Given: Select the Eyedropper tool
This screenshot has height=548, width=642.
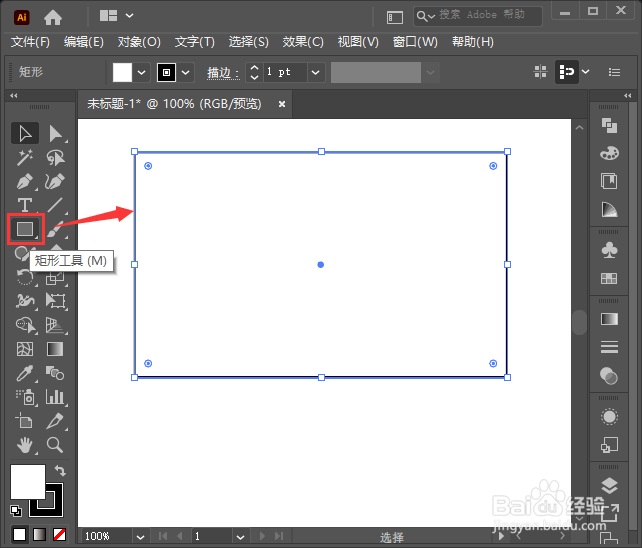Looking at the screenshot, I should [25, 373].
